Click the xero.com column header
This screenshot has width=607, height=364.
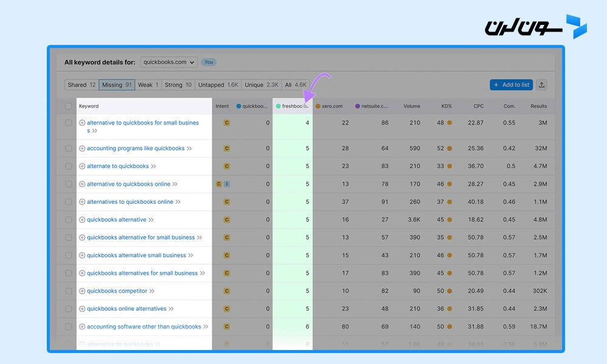click(330, 106)
